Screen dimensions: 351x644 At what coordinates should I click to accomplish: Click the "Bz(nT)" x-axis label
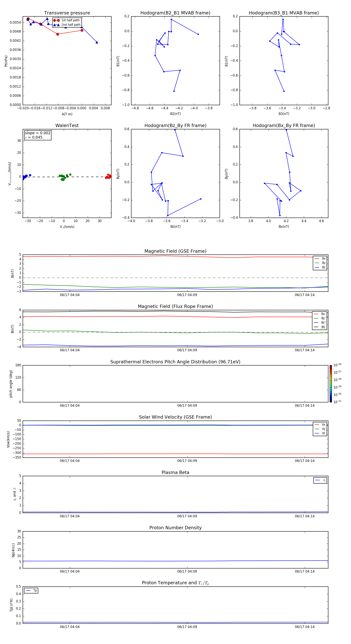(175, 227)
